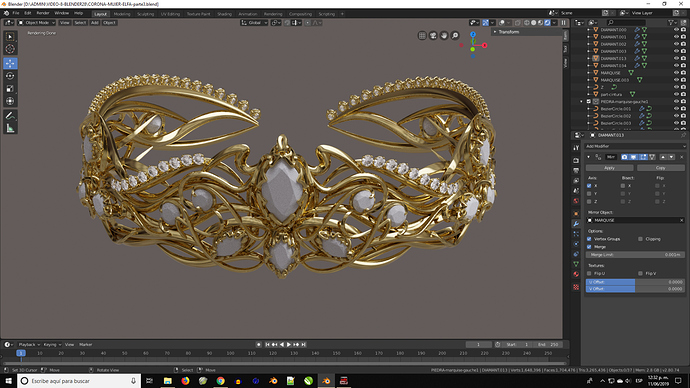The height and width of the screenshot is (388, 690).
Task: Toggle perspective/orthographic grid view icon
Action: (422, 36)
